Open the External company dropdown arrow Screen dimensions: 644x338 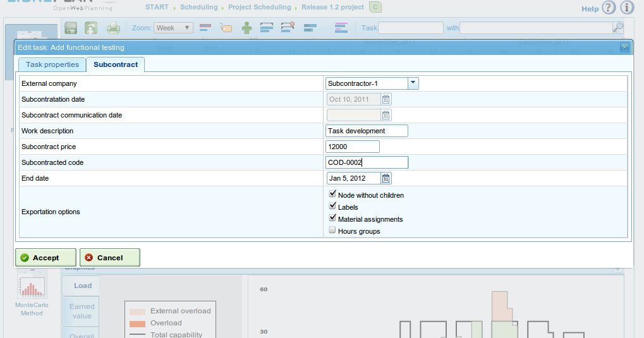(413, 83)
